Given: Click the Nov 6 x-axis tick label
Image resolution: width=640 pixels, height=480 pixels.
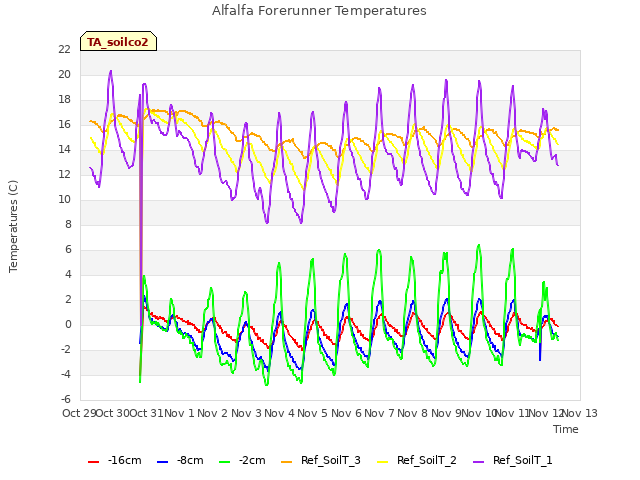Looking at the screenshot, I should [346, 413].
